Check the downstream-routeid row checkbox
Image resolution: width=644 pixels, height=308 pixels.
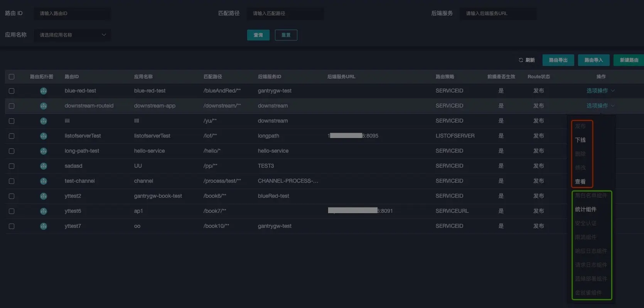pyautogui.click(x=12, y=106)
